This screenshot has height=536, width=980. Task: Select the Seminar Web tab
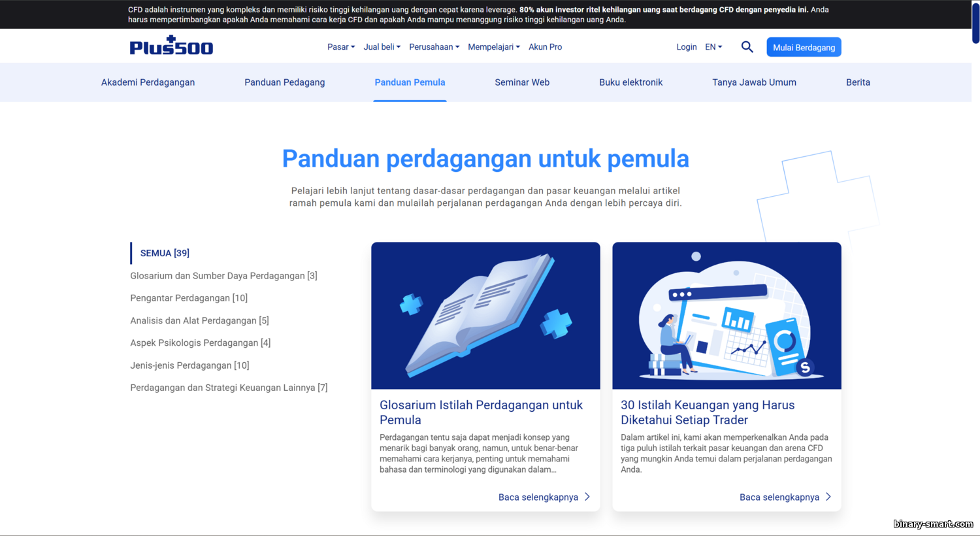[x=522, y=82]
